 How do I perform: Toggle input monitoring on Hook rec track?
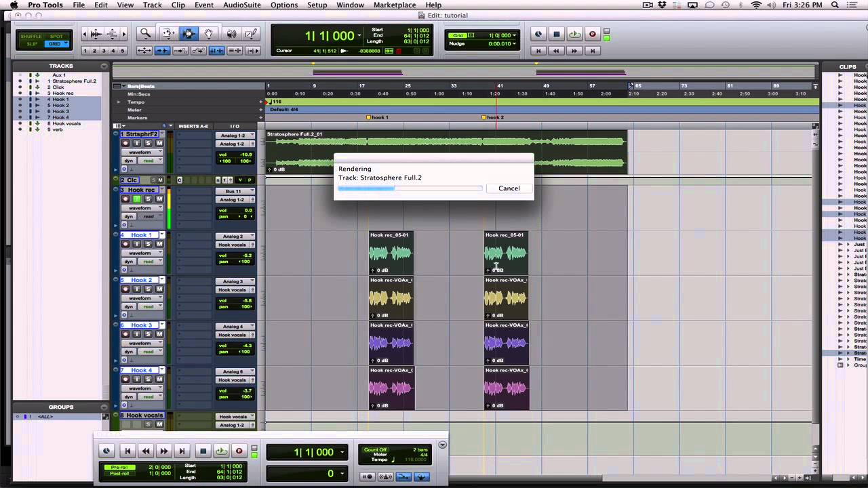136,199
